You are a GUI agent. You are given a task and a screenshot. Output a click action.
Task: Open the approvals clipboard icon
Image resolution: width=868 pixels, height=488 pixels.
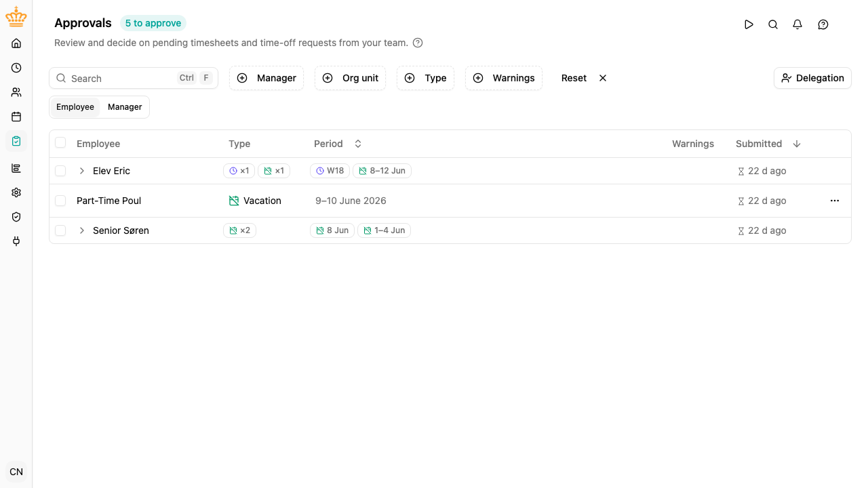(16, 141)
